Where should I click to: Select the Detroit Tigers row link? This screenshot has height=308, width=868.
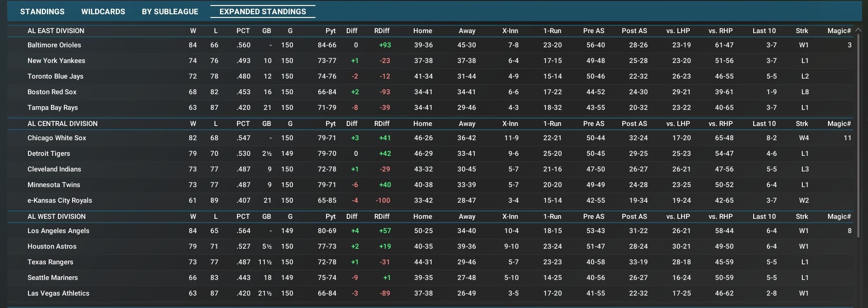click(x=49, y=154)
